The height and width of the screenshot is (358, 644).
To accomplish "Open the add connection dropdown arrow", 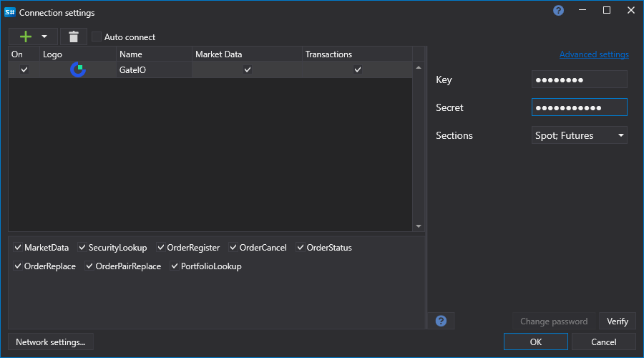I will (44, 37).
